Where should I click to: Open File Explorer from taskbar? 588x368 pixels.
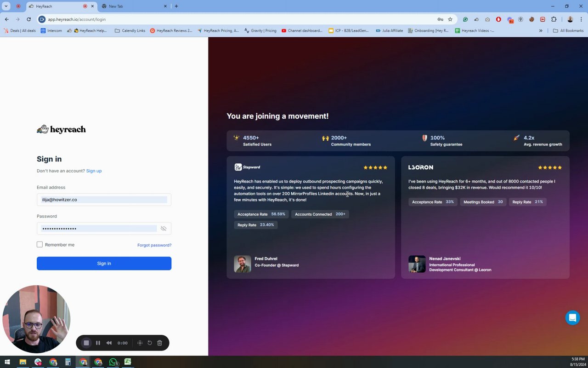tap(23, 362)
